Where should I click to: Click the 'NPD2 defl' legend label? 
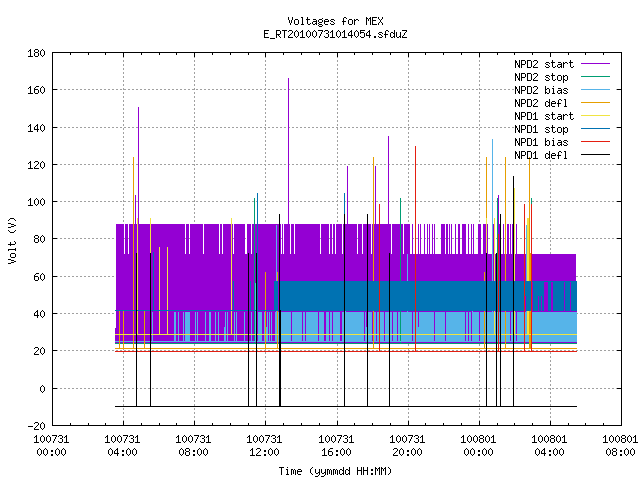click(541, 103)
